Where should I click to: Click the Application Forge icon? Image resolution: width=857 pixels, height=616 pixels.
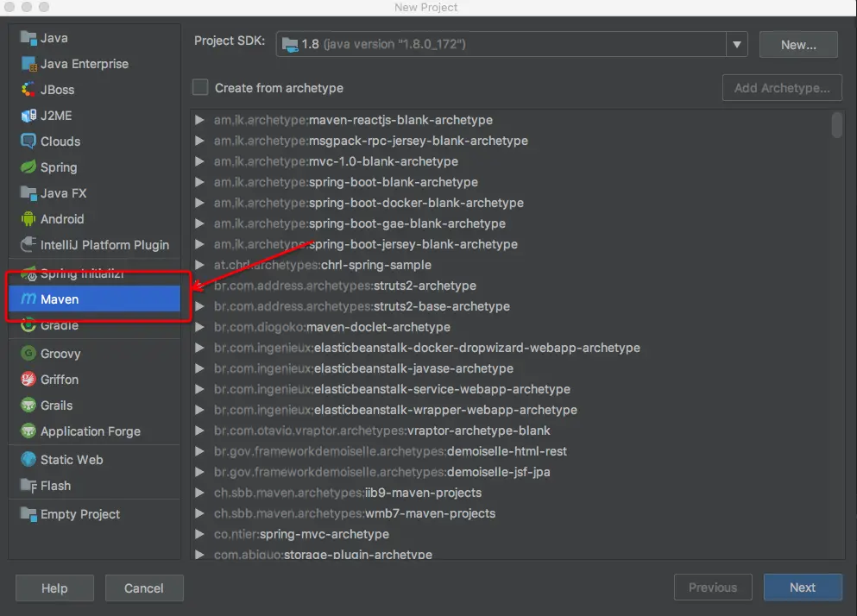pyautogui.click(x=28, y=431)
